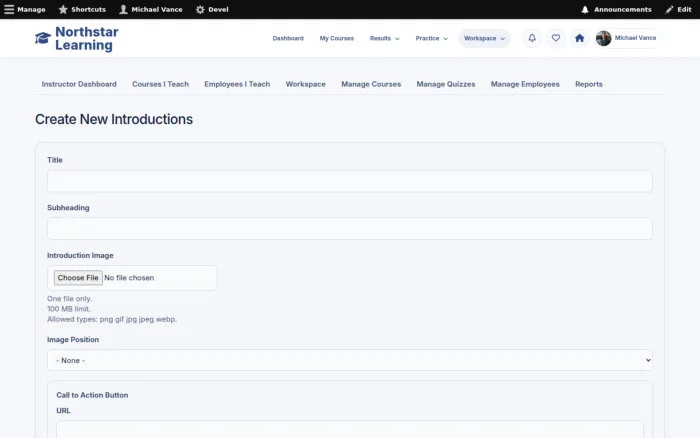Switch to Manage Quizzes tab

click(446, 84)
